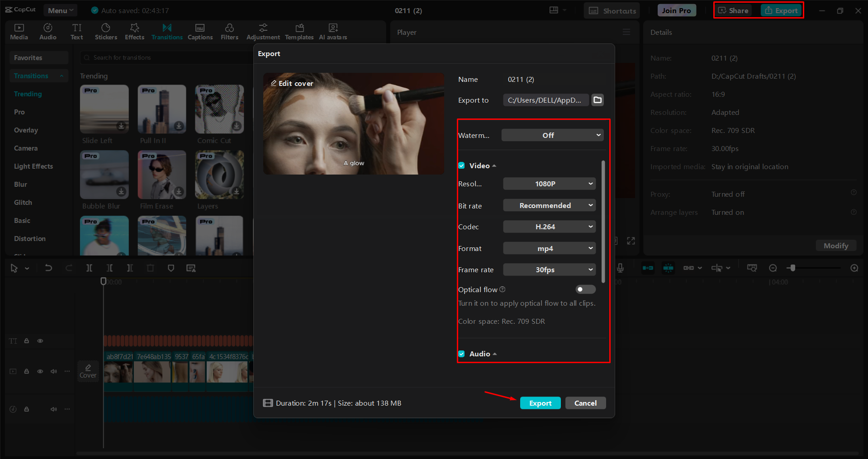
Task: Select the Audio tool
Action: coord(47,31)
